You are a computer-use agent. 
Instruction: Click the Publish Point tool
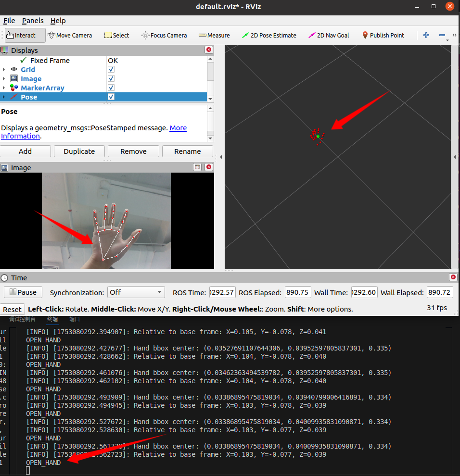click(383, 35)
